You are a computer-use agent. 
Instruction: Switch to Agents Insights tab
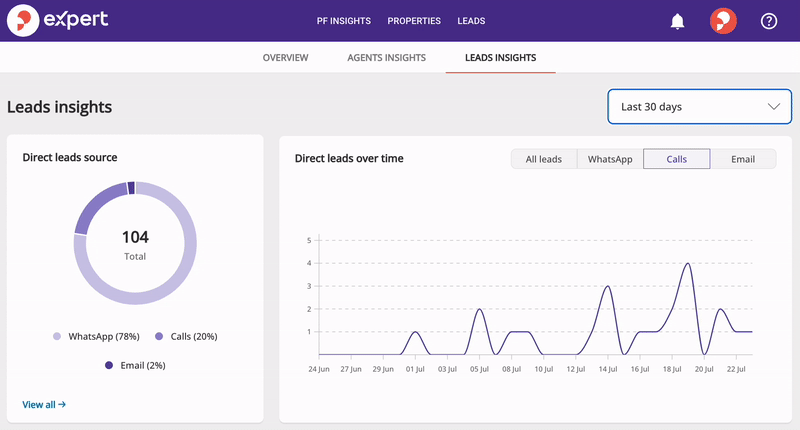(x=386, y=58)
